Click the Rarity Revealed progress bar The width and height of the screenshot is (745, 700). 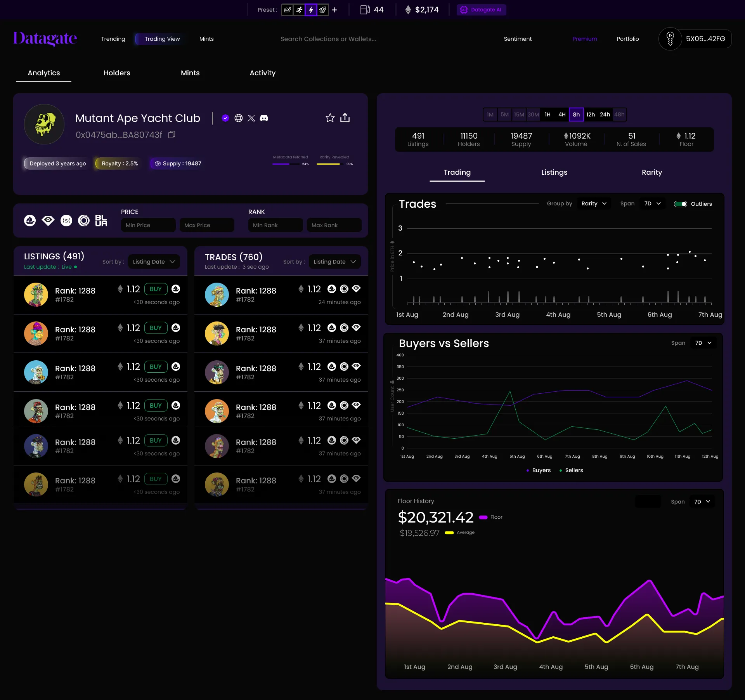[331, 164]
